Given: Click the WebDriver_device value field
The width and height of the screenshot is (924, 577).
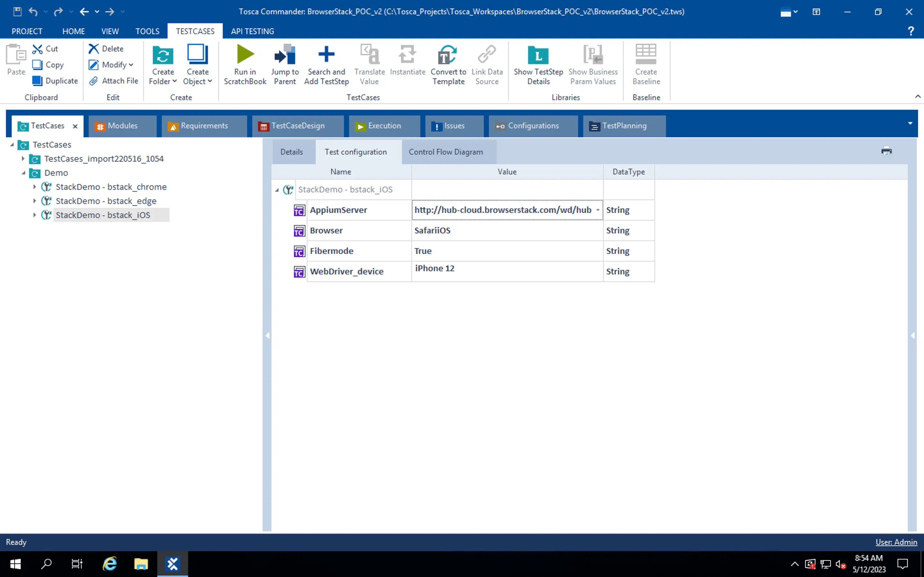Looking at the screenshot, I should click(506, 271).
